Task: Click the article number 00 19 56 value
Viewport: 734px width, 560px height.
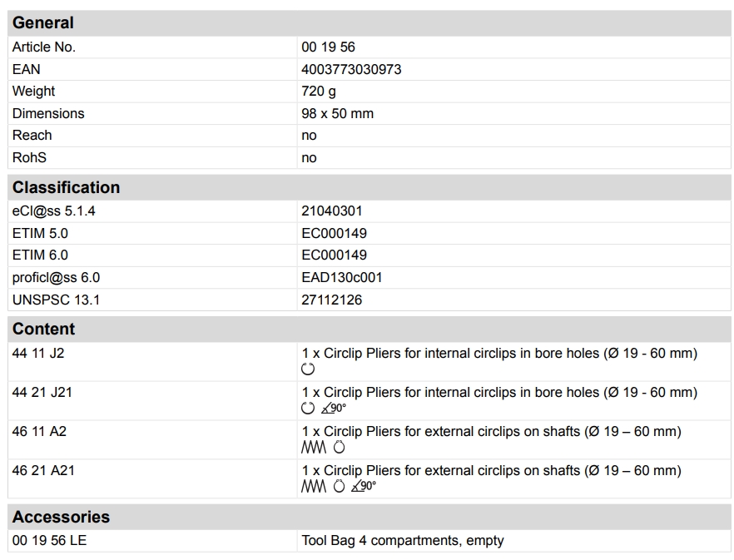Action: point(328,47)
